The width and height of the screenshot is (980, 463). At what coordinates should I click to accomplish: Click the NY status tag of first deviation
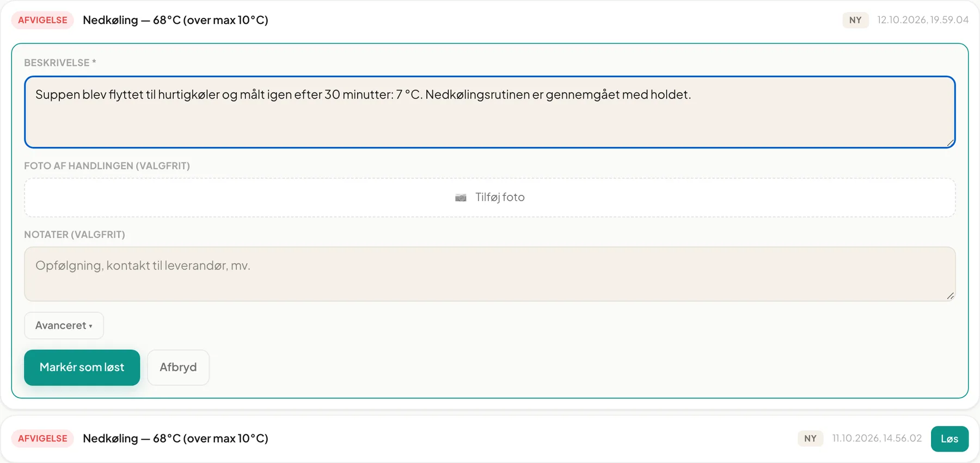point(855,20)
